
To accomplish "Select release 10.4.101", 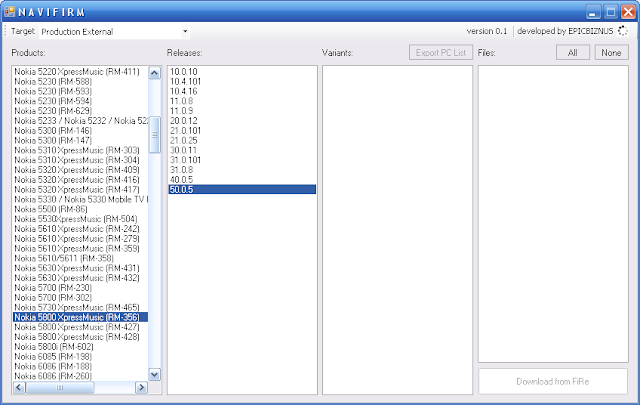I will tap(242, 81).
